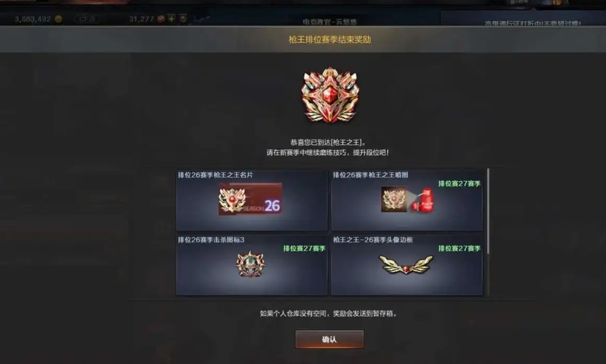Click the 确认 confirm button
The image size is (606, 364).
tap(329, 339)
